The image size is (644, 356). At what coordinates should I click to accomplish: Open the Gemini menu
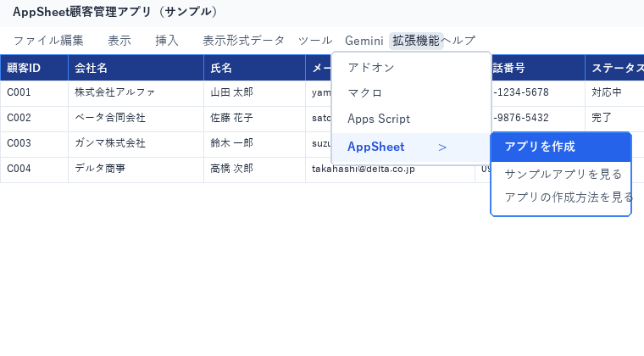[x=364, y=41]
